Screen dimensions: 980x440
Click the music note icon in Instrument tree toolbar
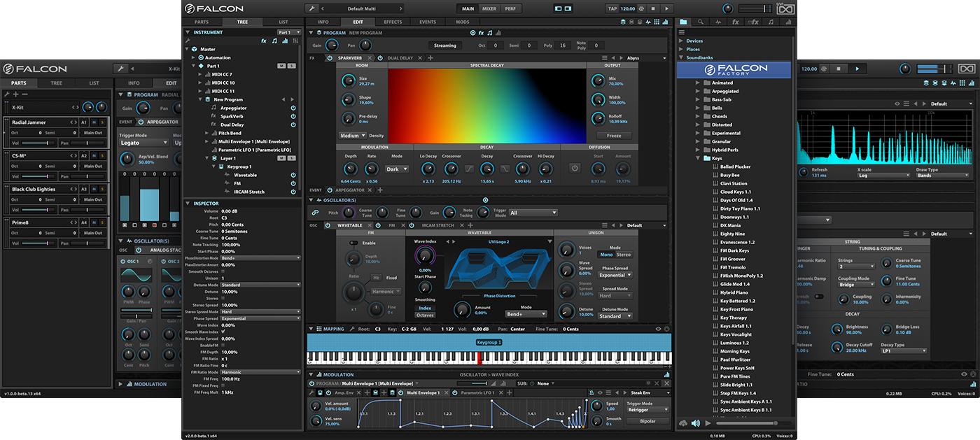click(274, 41)
